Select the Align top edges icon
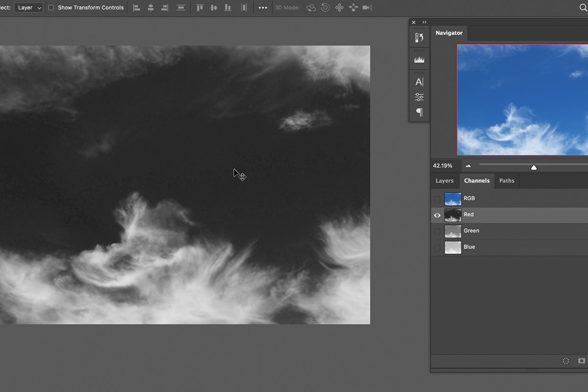 (x=199, y=7)
